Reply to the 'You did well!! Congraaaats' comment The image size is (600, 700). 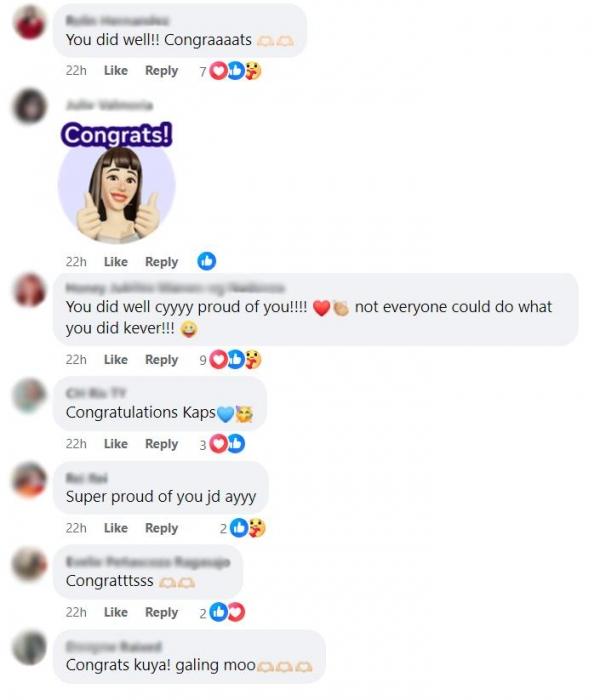162,71
